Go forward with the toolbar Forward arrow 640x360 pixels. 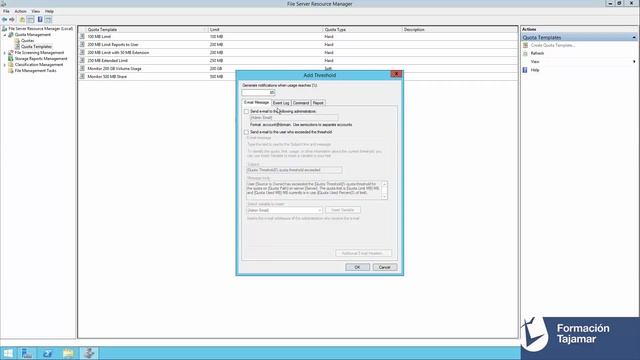click(x=12, y=20)
